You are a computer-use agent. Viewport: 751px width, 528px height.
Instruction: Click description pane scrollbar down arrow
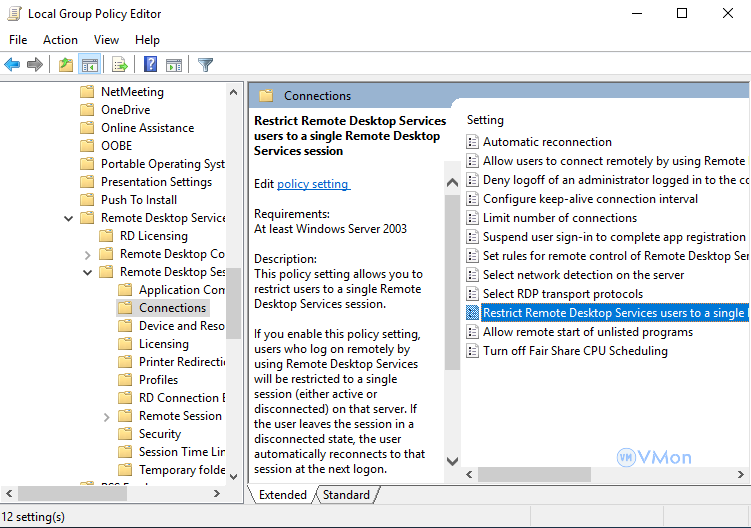pyautogui.click(x=452, y=462)
